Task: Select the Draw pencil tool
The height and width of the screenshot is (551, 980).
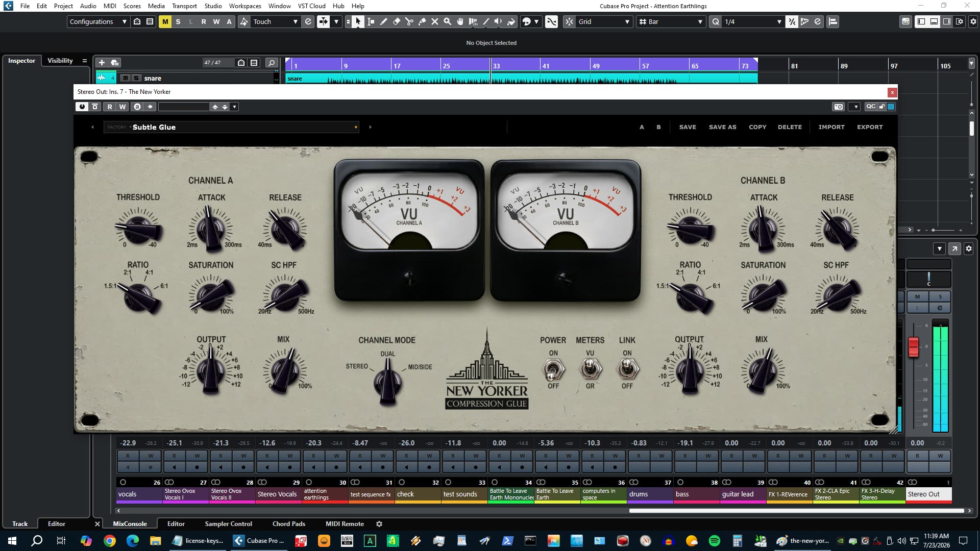Action: [x=383, y=21]
